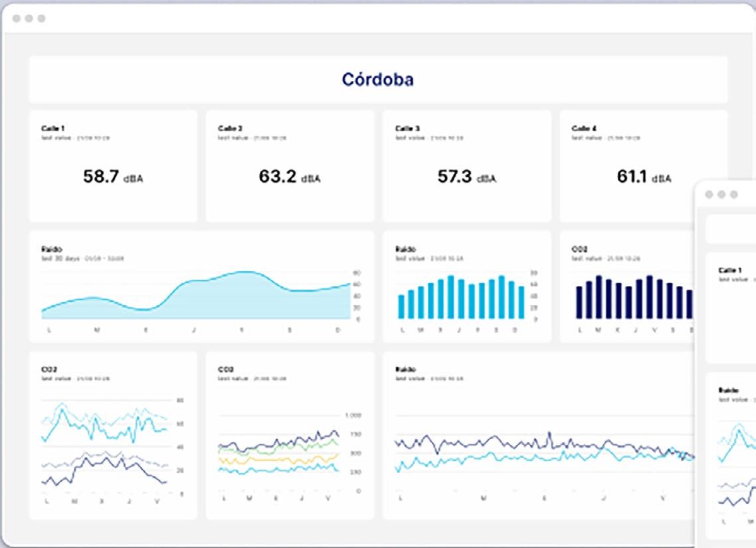Click the Calle 1 title label in first card
756x548 pixels.
click(x=53, y=128)
